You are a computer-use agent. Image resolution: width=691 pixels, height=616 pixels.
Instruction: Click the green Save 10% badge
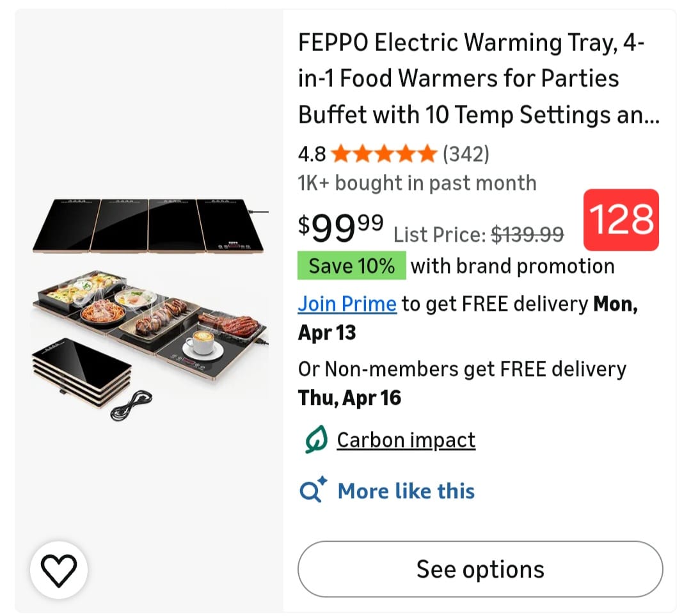pyautogui.click(x=352, y=266)
